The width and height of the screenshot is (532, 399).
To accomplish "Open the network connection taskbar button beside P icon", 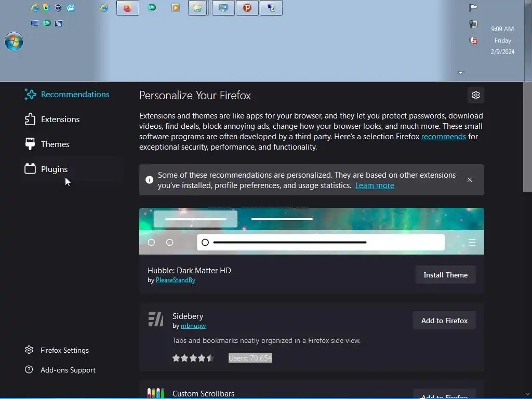I will point(271,8).
